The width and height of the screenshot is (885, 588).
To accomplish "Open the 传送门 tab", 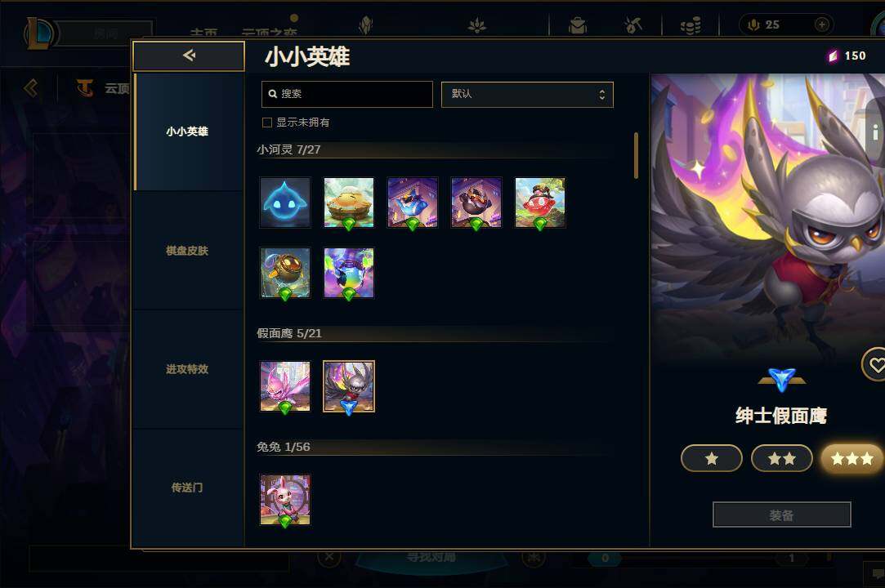I will (189, 488).
